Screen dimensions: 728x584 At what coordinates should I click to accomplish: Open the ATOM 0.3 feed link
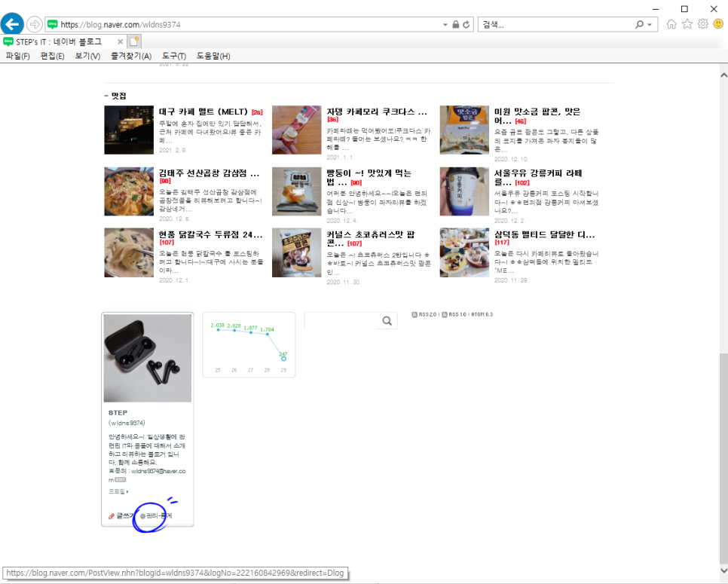[482, 315]
